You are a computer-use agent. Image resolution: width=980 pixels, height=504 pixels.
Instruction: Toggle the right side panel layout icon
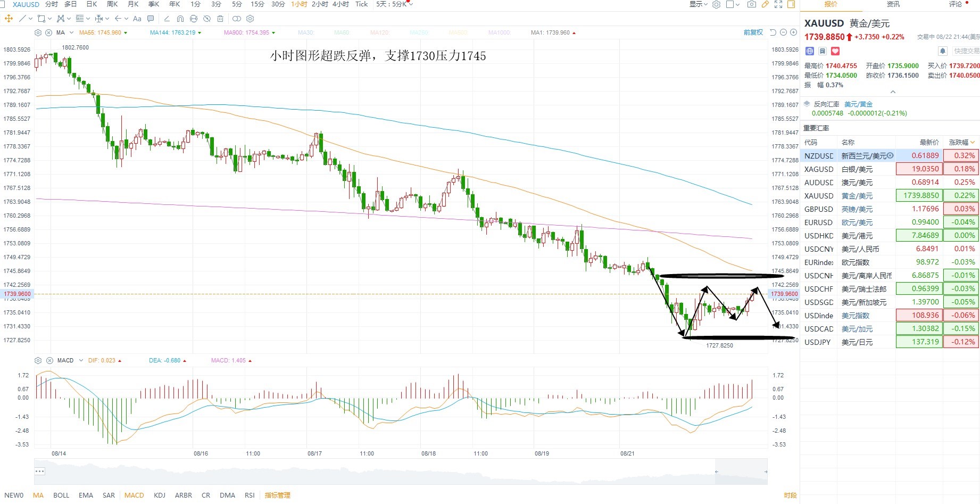tap(791, 4)
